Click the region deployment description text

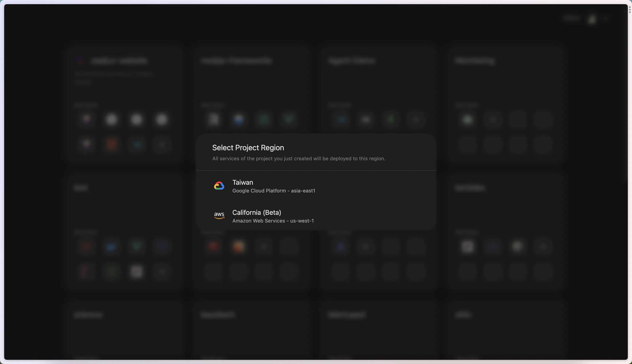pyautogui.click(x=298, y=159)
